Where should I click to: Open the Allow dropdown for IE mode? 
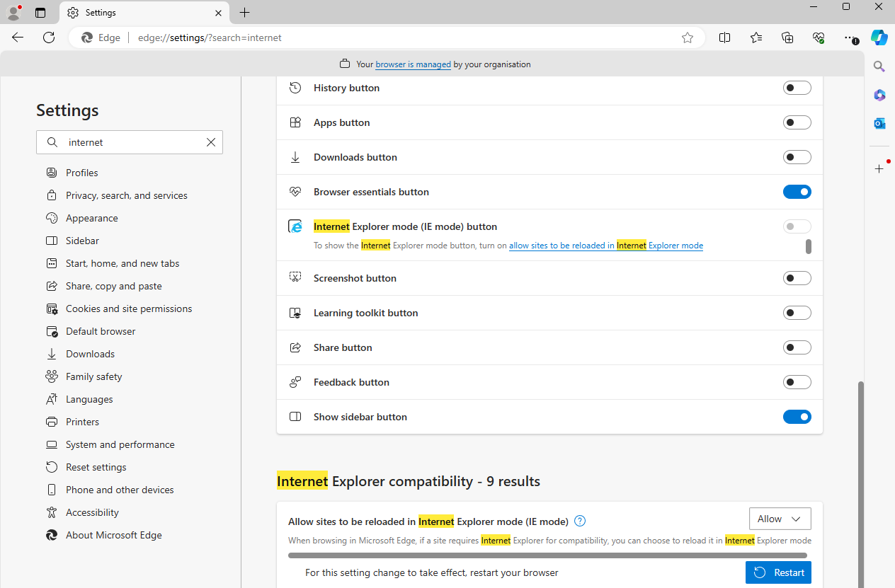[x=780, y=519]
